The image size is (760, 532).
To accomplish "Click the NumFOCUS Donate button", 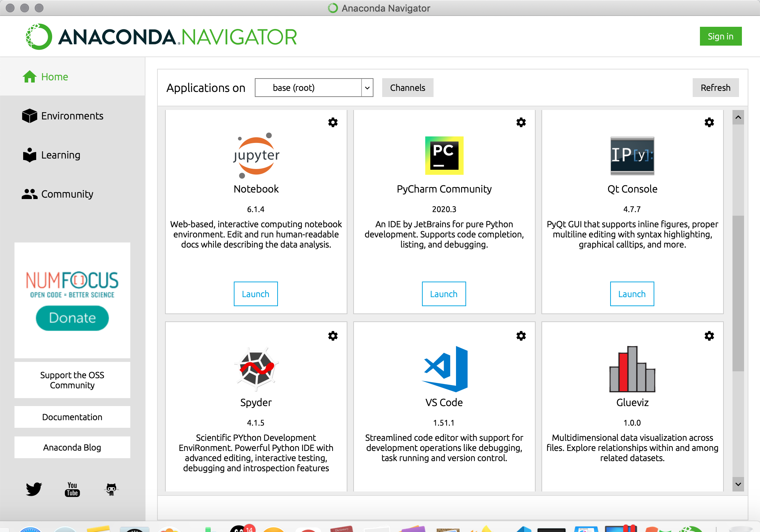I will tap(72, 318).
